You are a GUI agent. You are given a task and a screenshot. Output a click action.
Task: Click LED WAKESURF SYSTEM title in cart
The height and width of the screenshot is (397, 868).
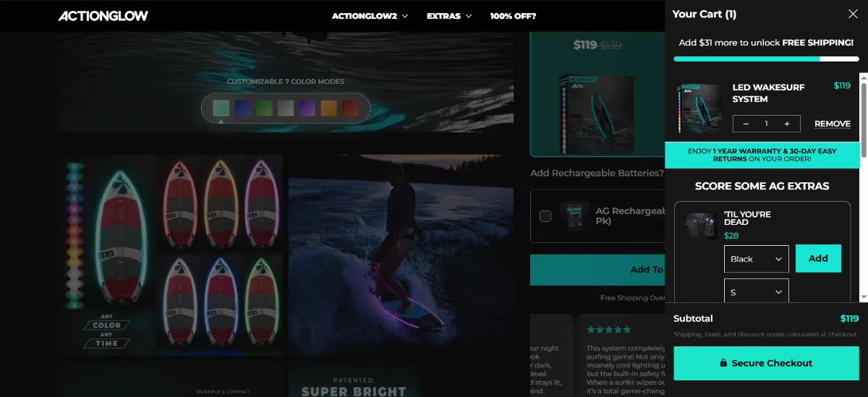(768, 93)
